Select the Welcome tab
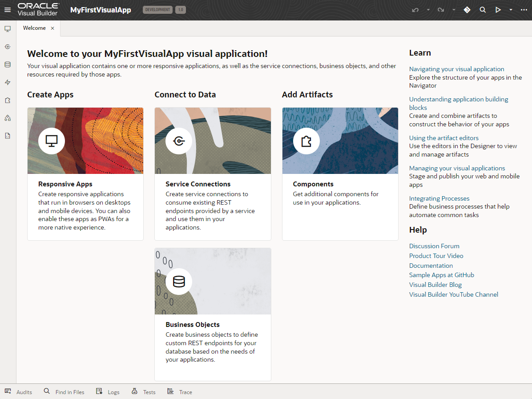Screen dimensions: 532x399 pos(34,28)
